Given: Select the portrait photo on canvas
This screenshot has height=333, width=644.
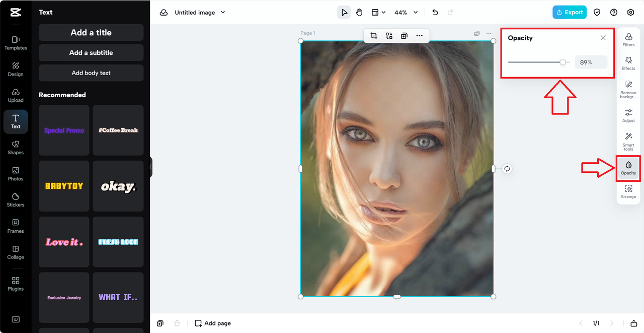Looking at the screenshot, I should tap(397, 169).
